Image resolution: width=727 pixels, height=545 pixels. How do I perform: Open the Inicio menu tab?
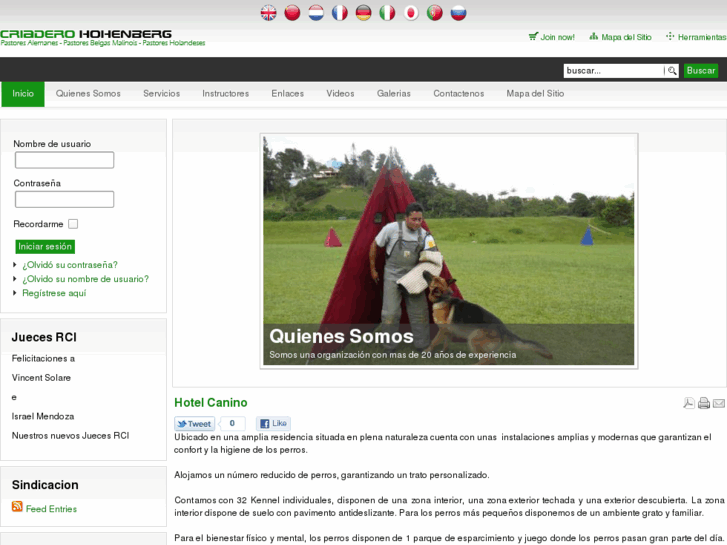23,94
